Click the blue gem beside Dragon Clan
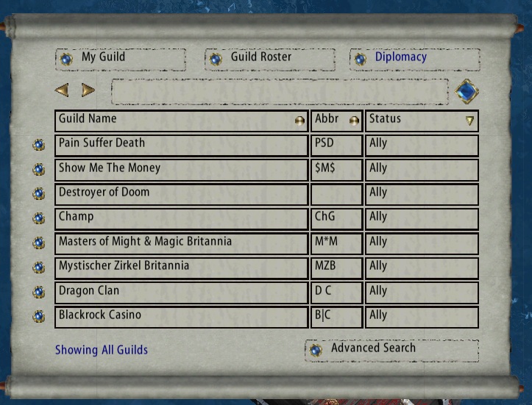532x405 pixels. [x=39, y=292]
